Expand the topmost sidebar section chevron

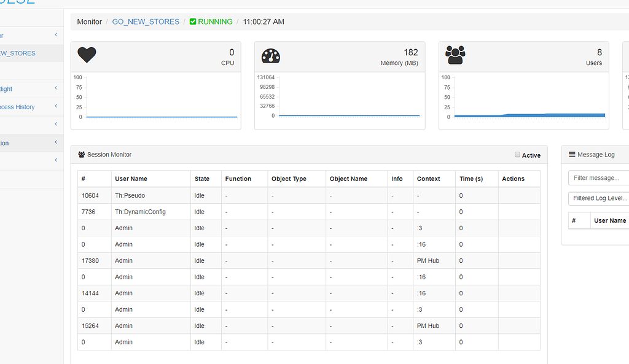click(55, 35)
